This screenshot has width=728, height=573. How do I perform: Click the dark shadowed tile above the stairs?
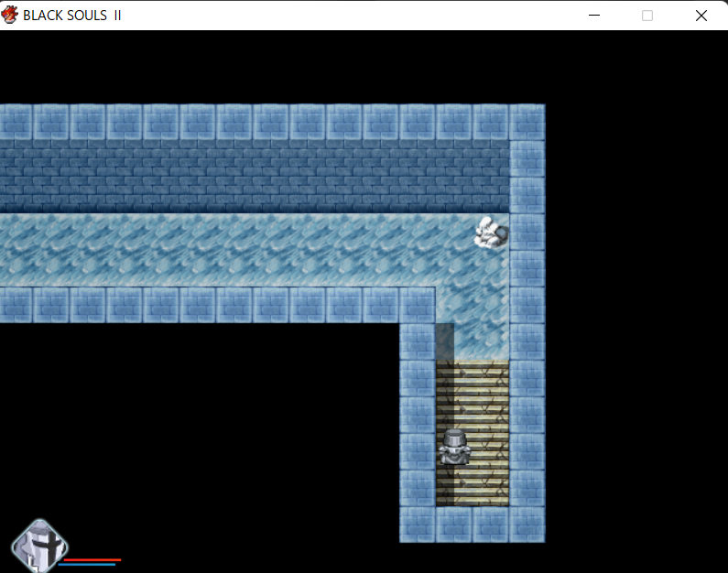(x=445, y=341)
